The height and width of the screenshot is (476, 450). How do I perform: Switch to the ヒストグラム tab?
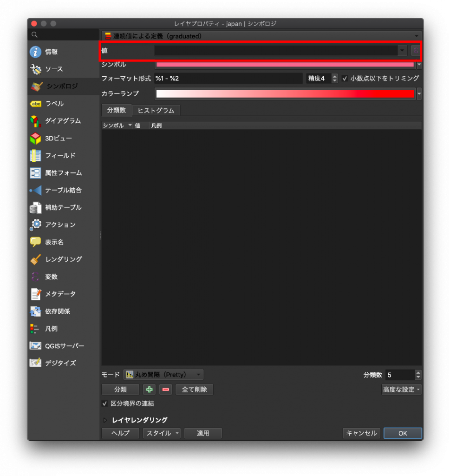[156, 111]
